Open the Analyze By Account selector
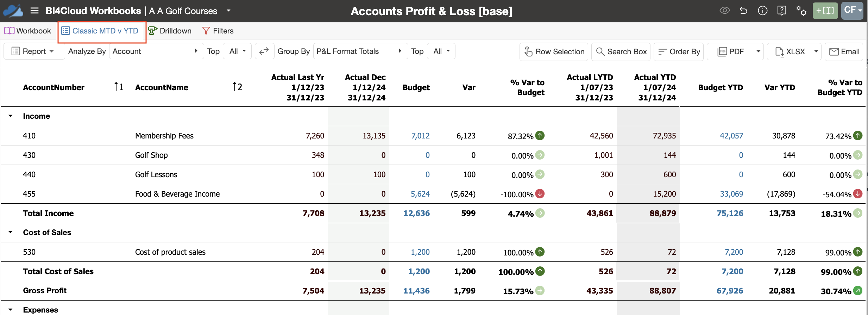This screenshot has width=868, height=315. pos(156,51)
